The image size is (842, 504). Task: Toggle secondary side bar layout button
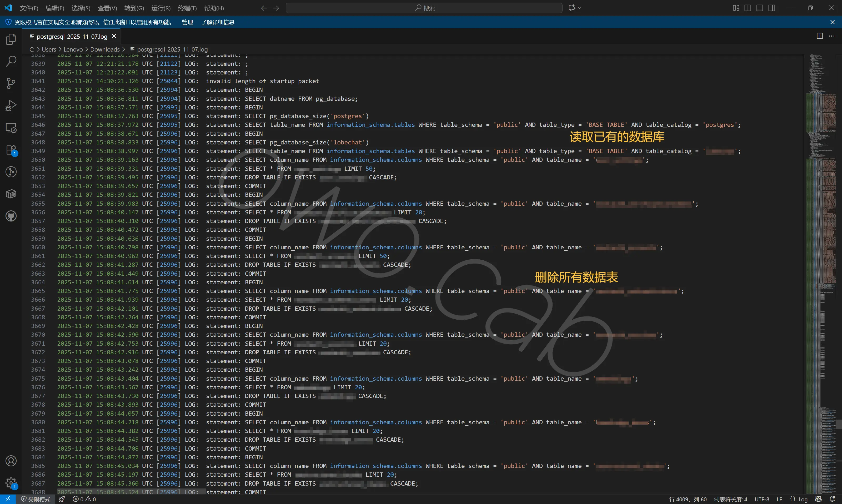tap(772, 8)
